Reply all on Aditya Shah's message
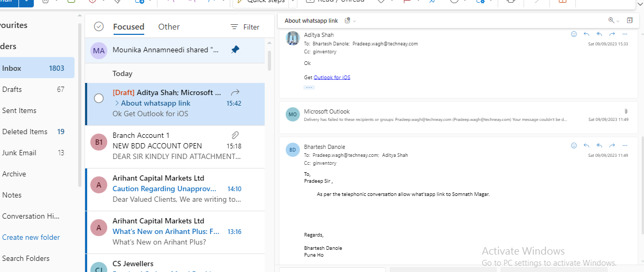644x272 pixels. [599, 34]
